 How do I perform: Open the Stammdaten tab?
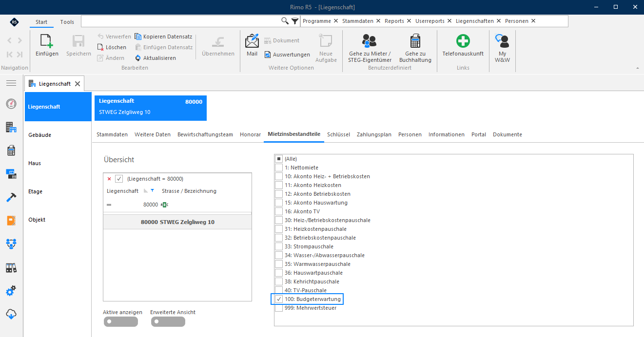tap(112, 134)
